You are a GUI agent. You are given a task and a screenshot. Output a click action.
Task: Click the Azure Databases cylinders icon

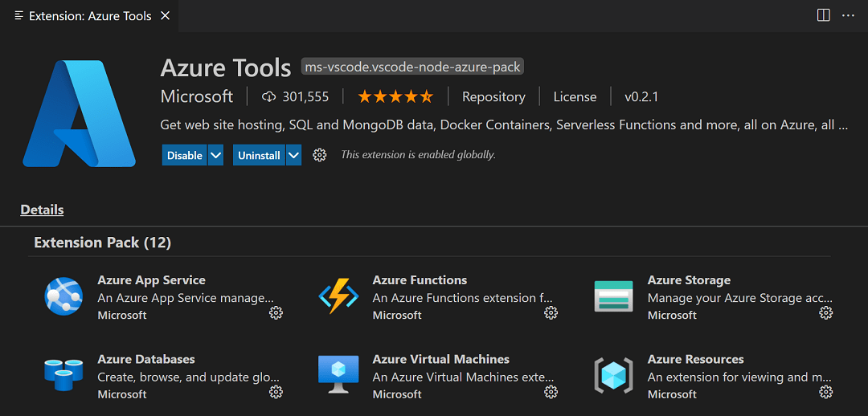[63, 375]
